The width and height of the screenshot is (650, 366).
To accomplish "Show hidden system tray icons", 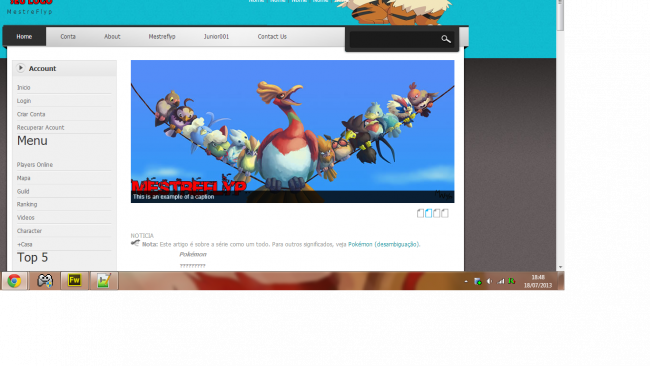I will 466,281.
